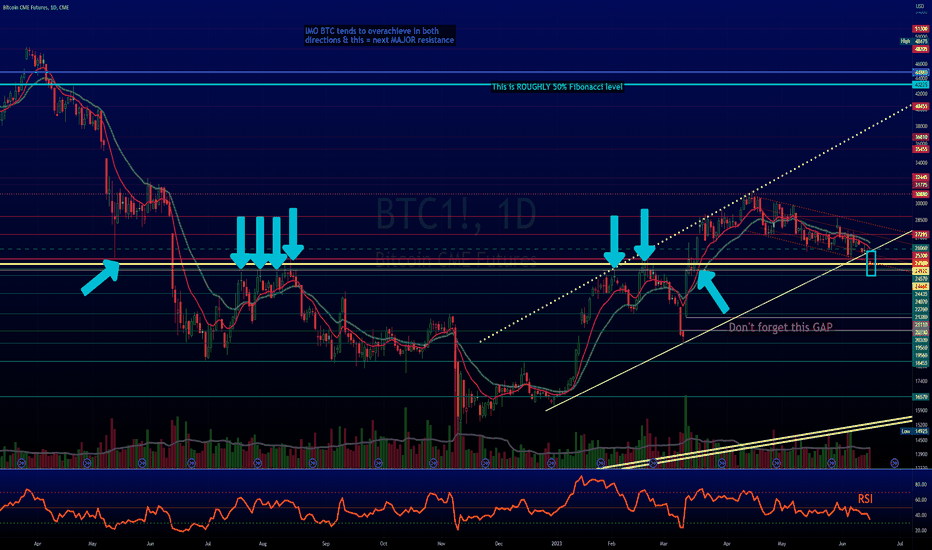The height and width of the screenshot is (550, 932).
Task: Click the Nov label on time axis
Action: [x=441, y=543]
